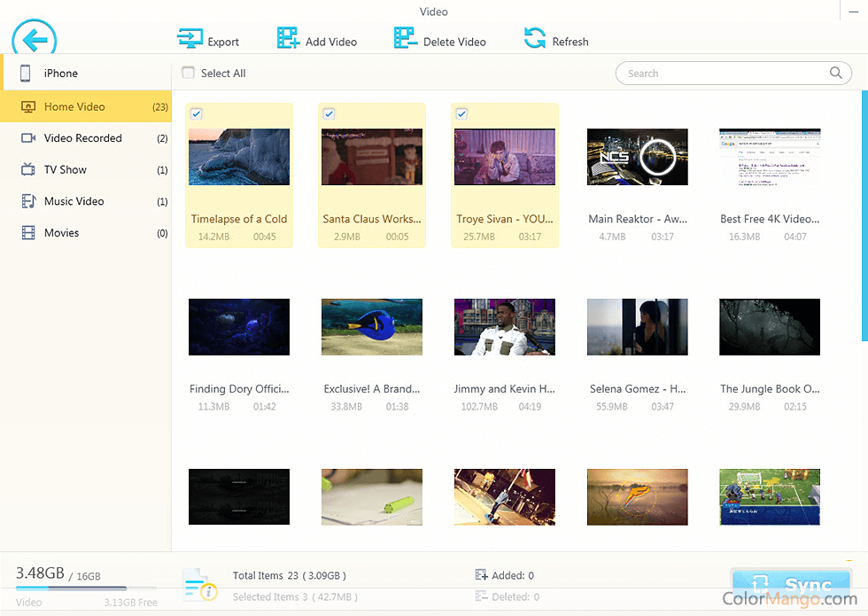Image resolution: width=868 pixels, height=616 pixels.
Task: Click the total items info icon
Action: 199,586
